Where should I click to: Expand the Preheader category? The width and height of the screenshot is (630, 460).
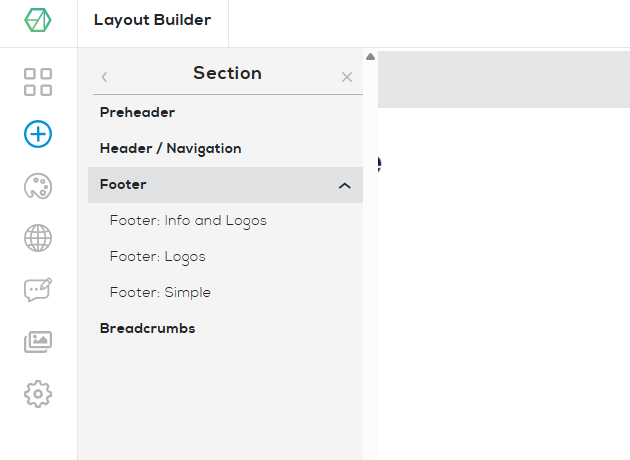tap(137, 113)
